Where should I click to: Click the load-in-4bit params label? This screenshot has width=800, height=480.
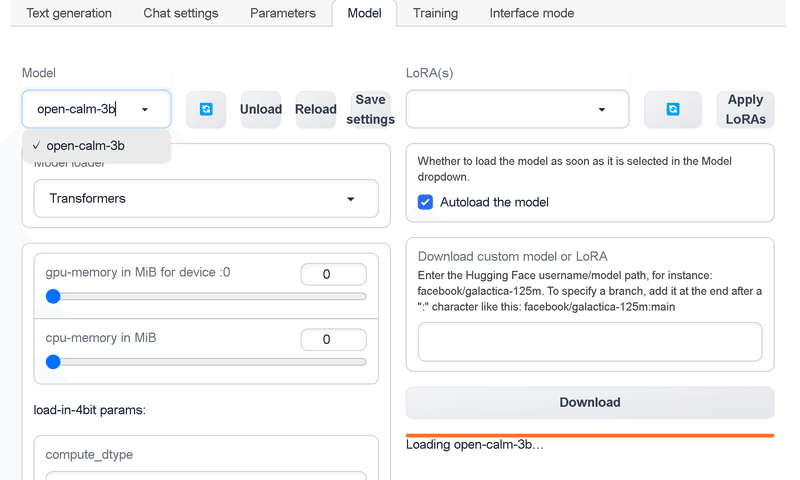pyautogui.click(x=89, y=410)
